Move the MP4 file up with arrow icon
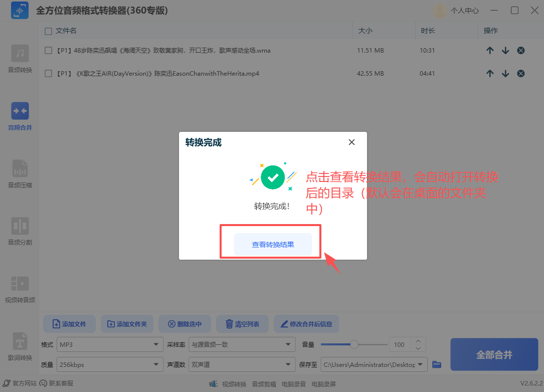This screenshot has height=392, width=544. point(490,73)
